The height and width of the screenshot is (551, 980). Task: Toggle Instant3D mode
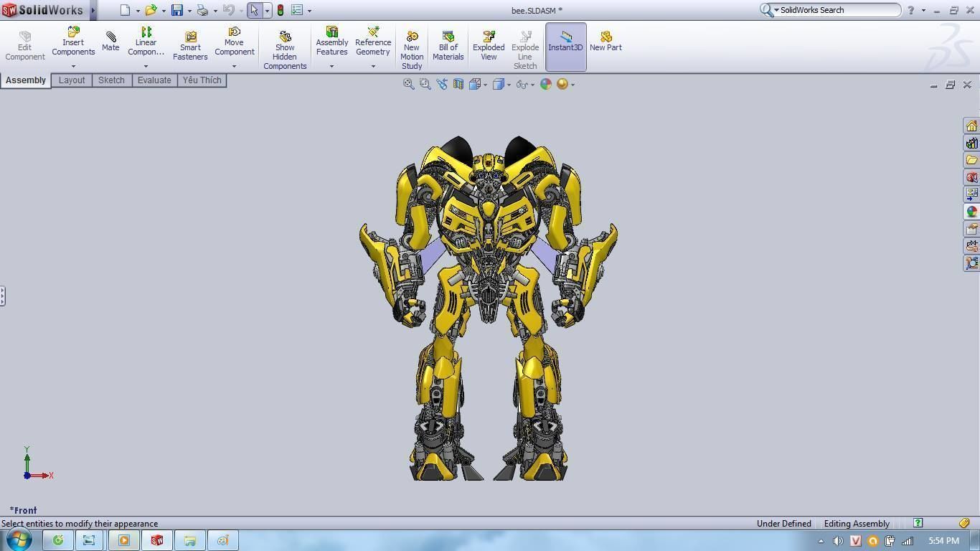tap(565, 47)
